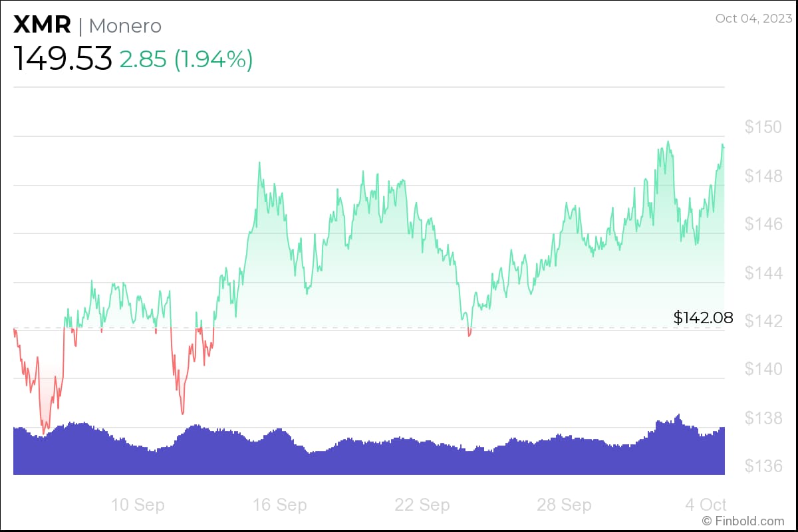
Task: Click the green 2.85 (1.94%) change
Action: 186,60
